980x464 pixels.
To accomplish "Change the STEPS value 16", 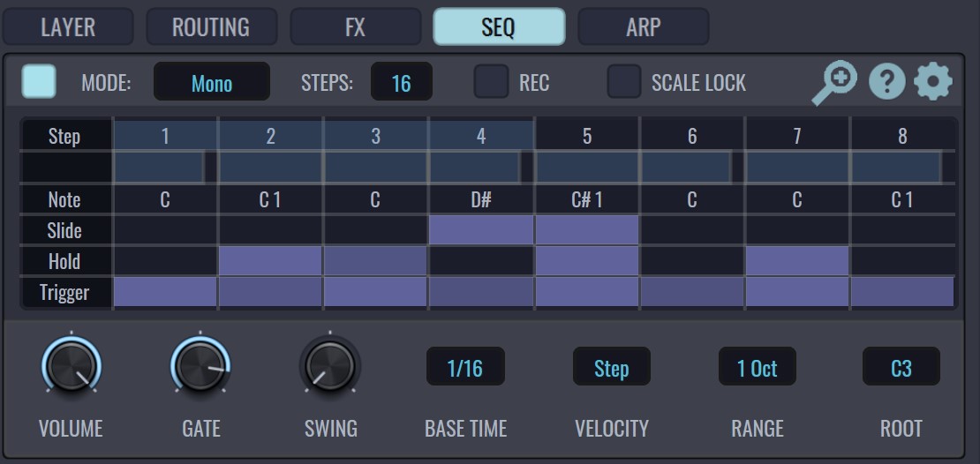I will coord(401,82).
